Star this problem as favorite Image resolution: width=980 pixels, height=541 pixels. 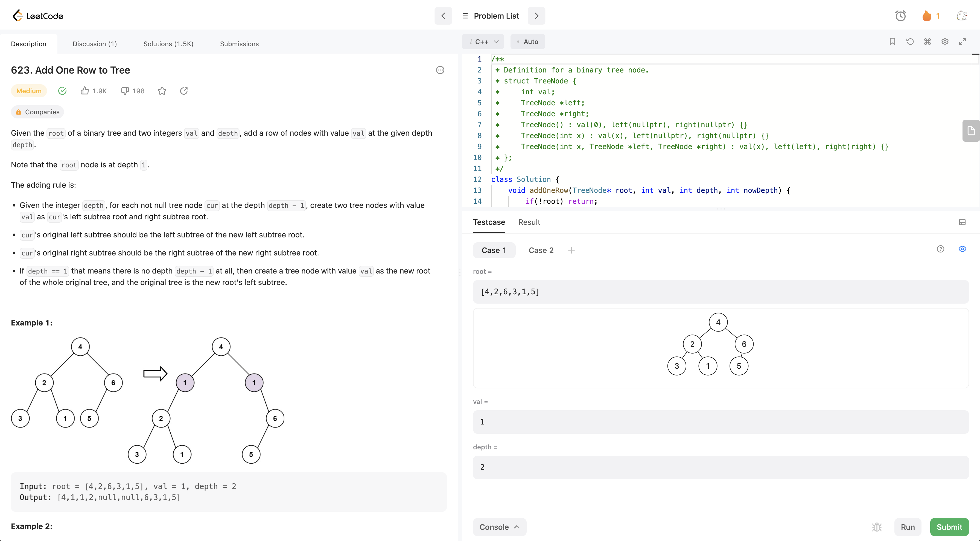(162, 91)
